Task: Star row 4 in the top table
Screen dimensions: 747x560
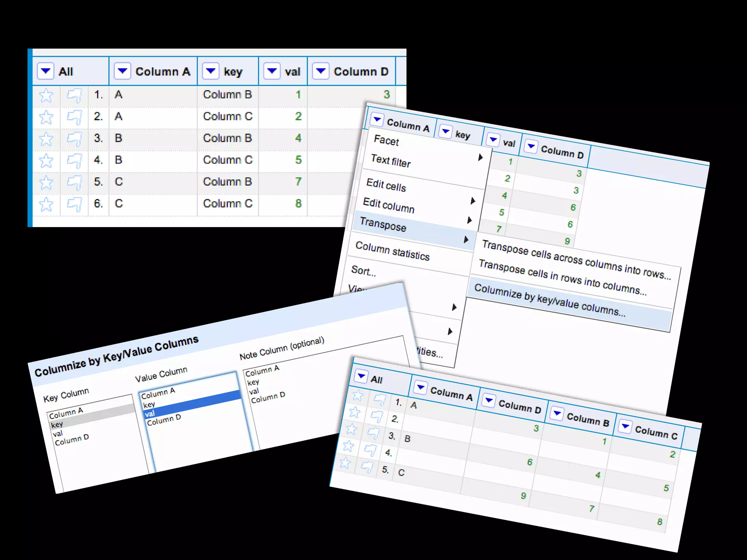Action: click(46, 160)
